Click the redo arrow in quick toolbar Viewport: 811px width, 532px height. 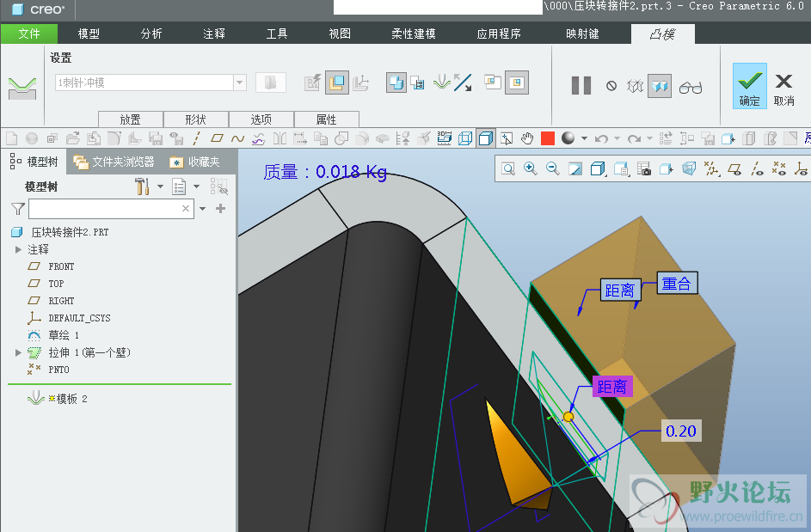[x=634, y=138]
